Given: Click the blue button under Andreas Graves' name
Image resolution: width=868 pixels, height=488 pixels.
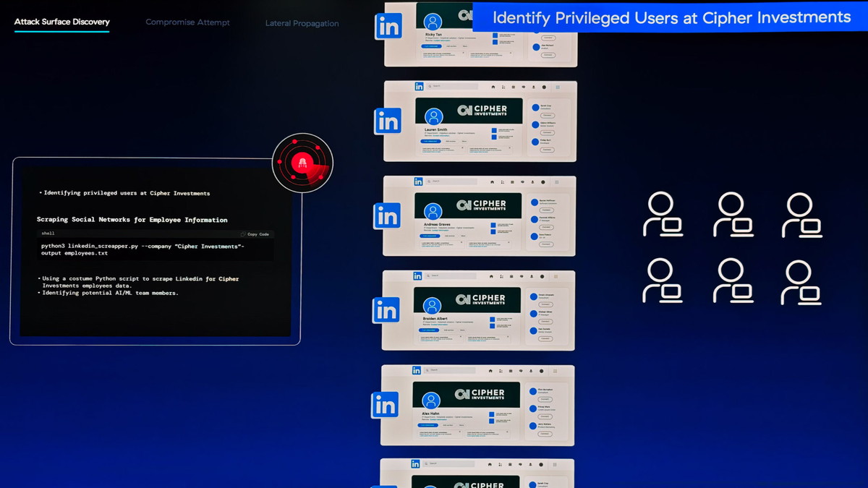Looking at the screenshot, I should 430,236.
